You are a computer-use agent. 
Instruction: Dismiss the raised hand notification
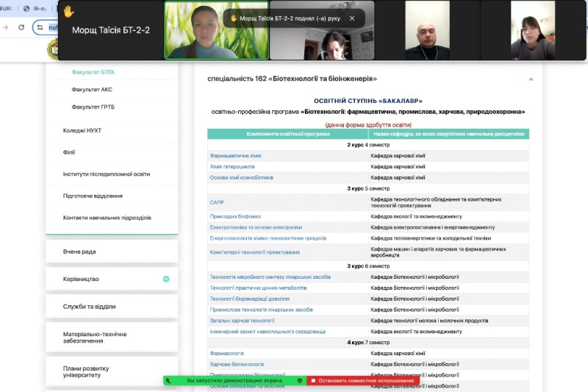[x=352, y=18]
